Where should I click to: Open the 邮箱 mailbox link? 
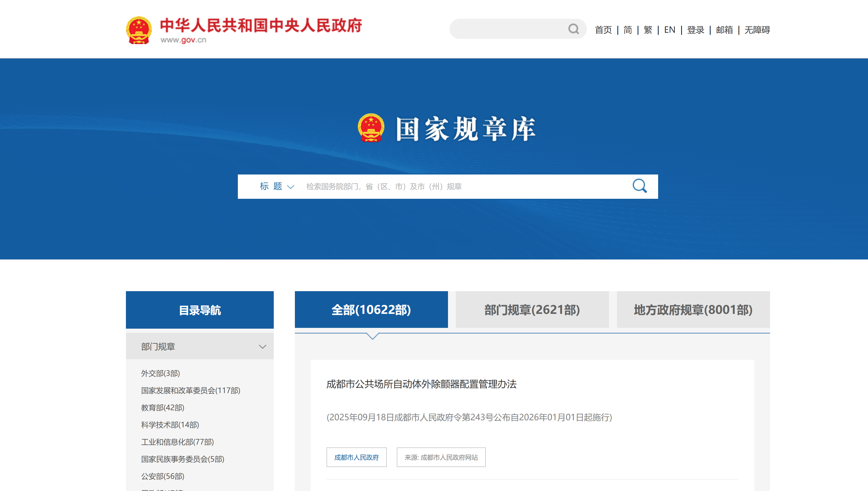click(724, 30)
